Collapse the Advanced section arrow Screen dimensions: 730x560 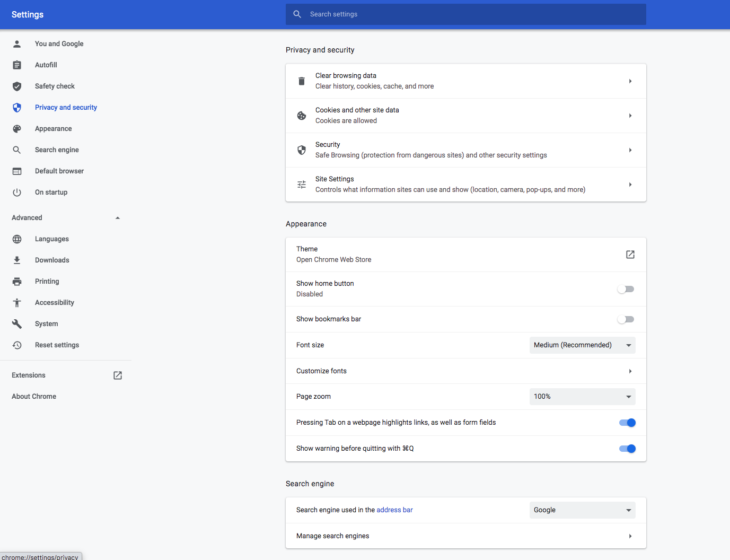118,218
